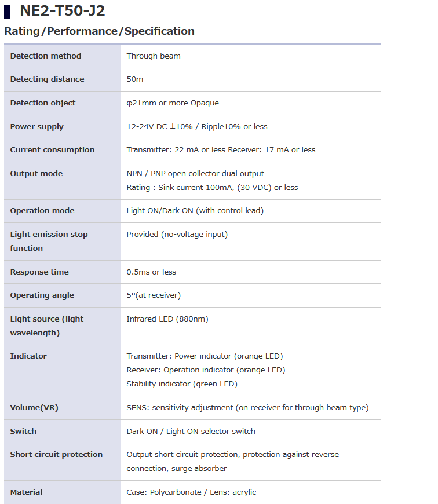This screenshot has width=438, height=504.
Task: Select the Power supply row label
Action: pos(37,127)
